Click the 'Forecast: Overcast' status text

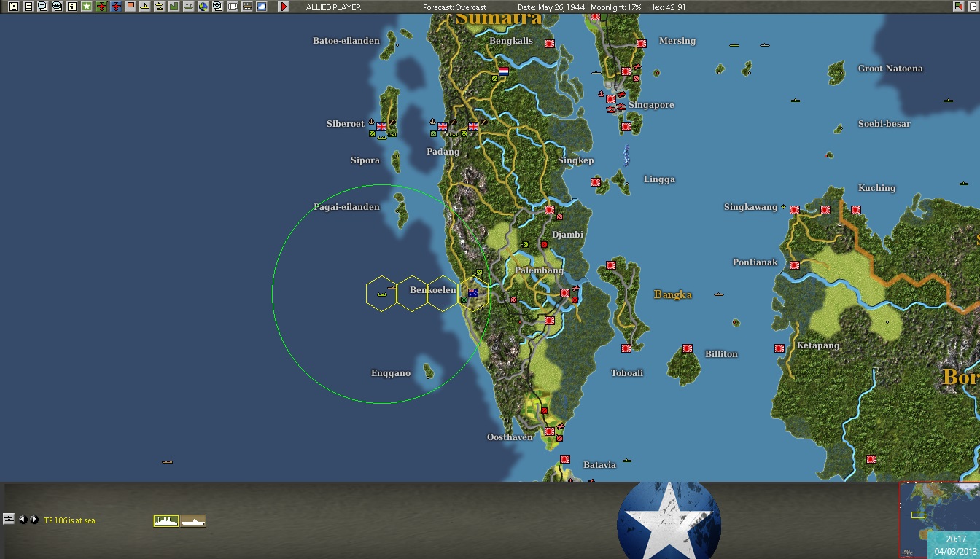coord(455,7)
